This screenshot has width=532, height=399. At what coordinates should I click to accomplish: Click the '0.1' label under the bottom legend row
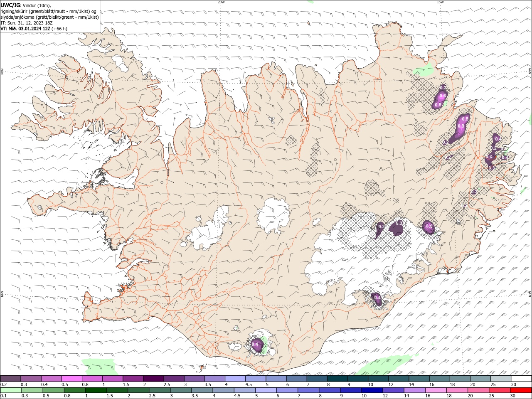[3, 396]
